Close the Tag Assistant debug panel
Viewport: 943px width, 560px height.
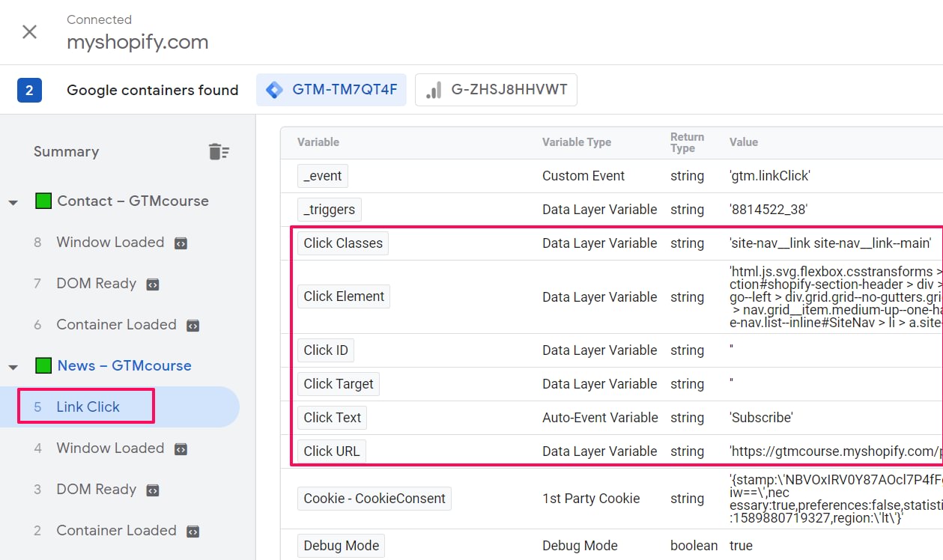tap(29, 31)
